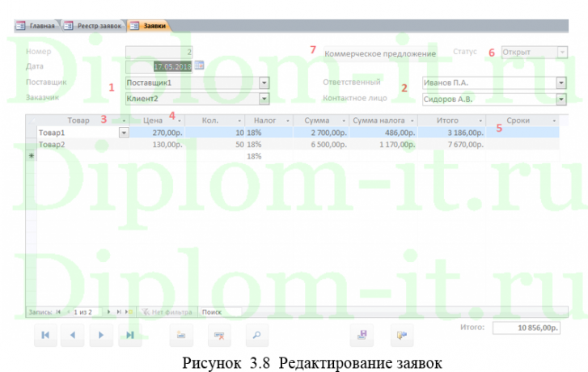Click the add new record icon button

tap(181, 335)
